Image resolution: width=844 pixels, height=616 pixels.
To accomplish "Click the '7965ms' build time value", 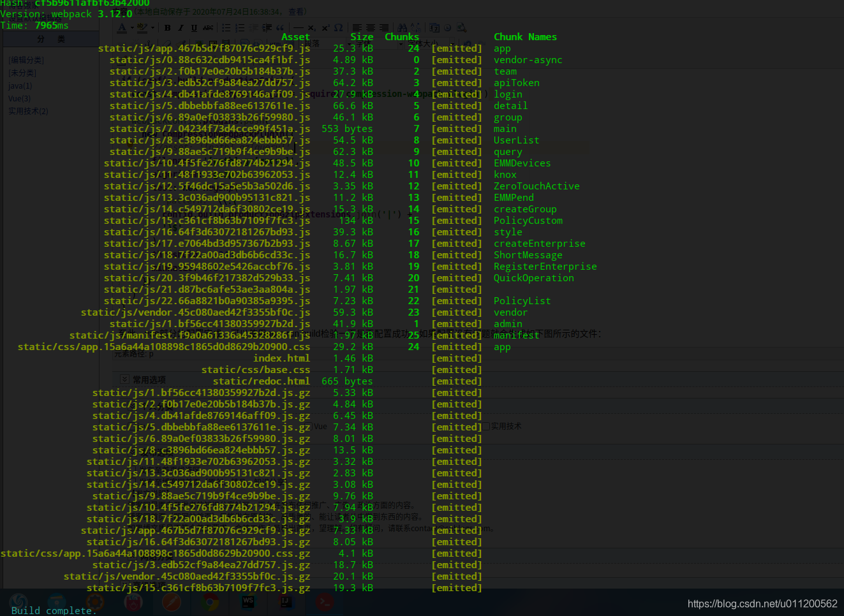I will click(52, 26).
